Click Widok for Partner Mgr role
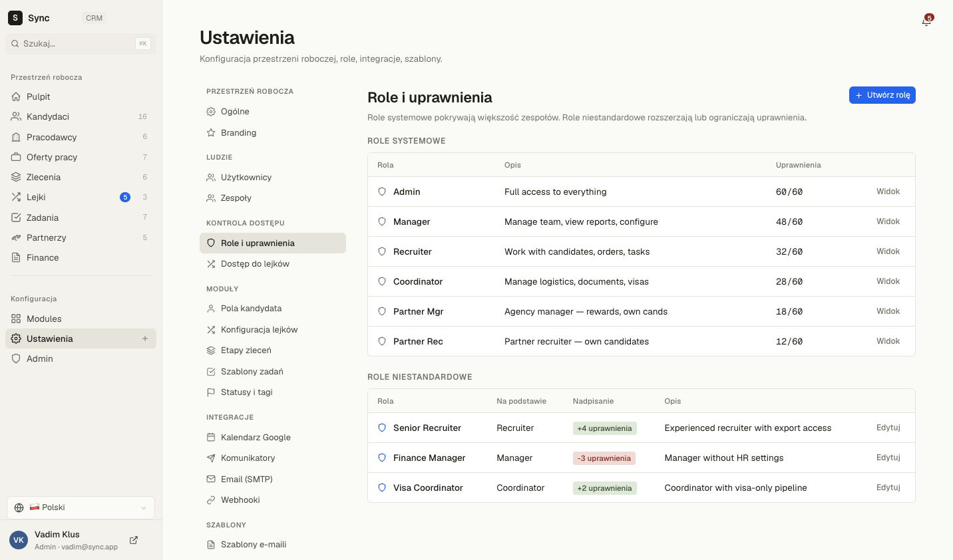Screen dimensions: 953x560 pyautogui.click(x=888, y=311)
